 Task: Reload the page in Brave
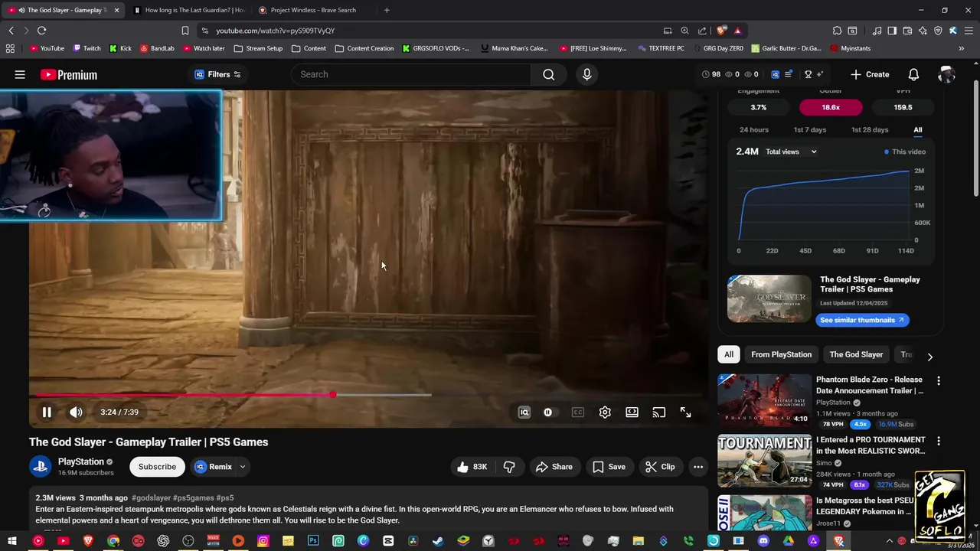[41, 31]
